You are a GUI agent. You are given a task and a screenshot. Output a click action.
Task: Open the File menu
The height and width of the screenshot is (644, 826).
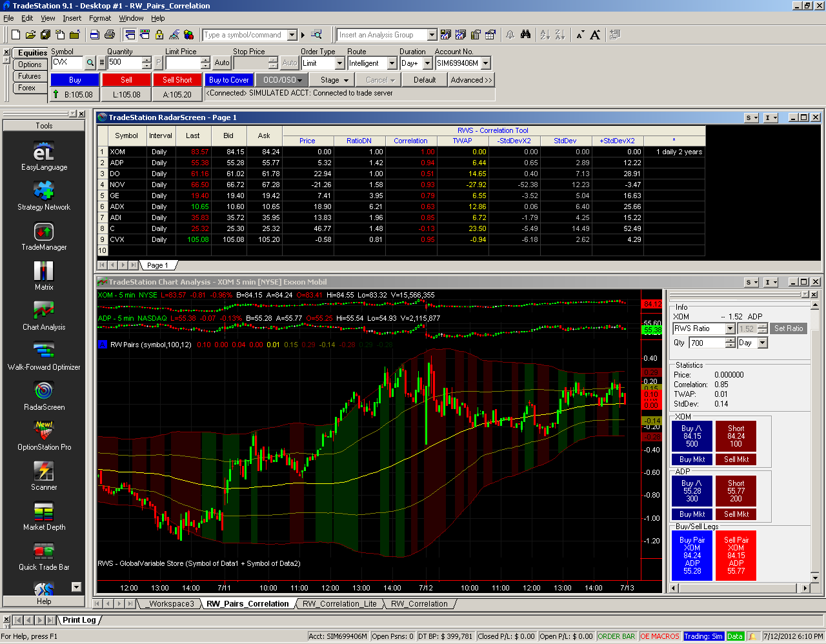(x=8, y=18)
